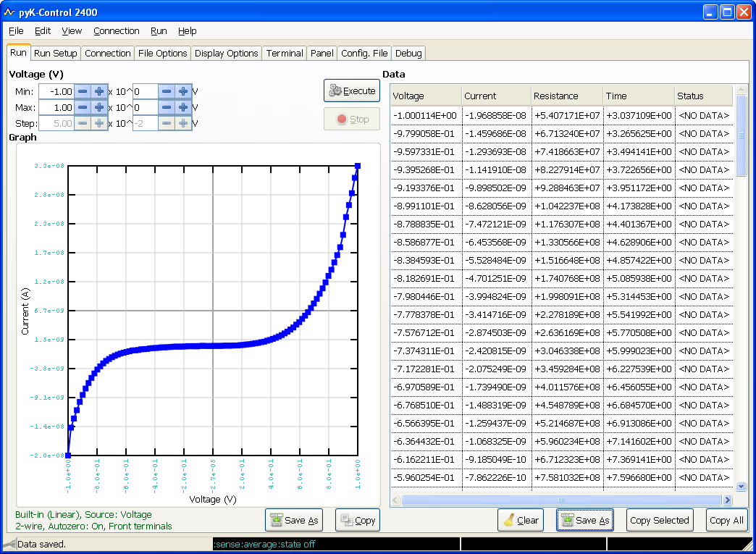The height and width of the screenshot is (554, 756).
Task: Select voltage cell -5.960254E-01
Action: pos(427,477)
